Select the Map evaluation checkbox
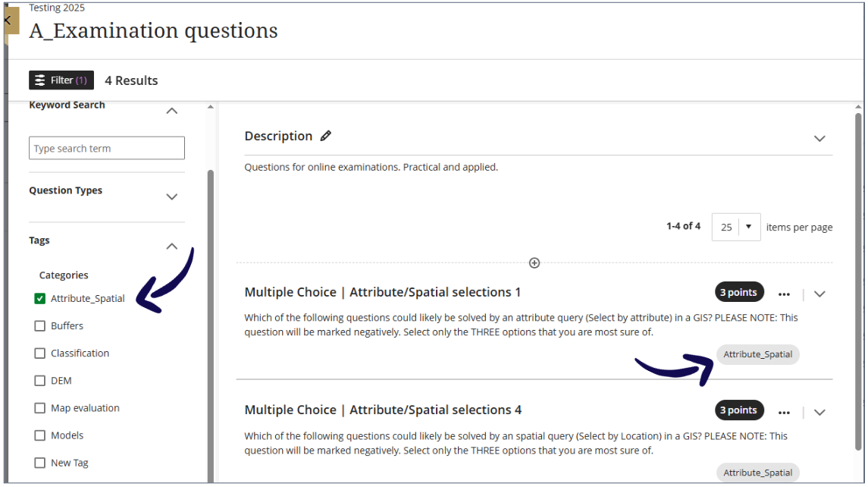 (x=40, y=407)
